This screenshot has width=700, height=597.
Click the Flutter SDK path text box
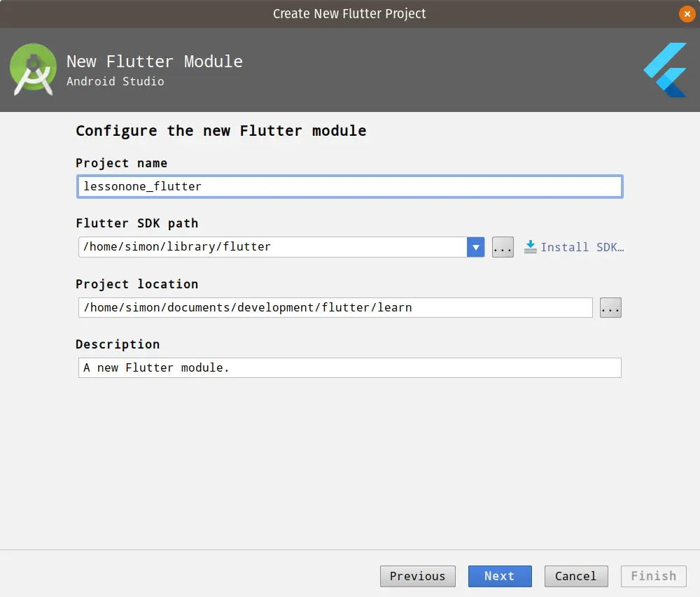pos(273,246)
